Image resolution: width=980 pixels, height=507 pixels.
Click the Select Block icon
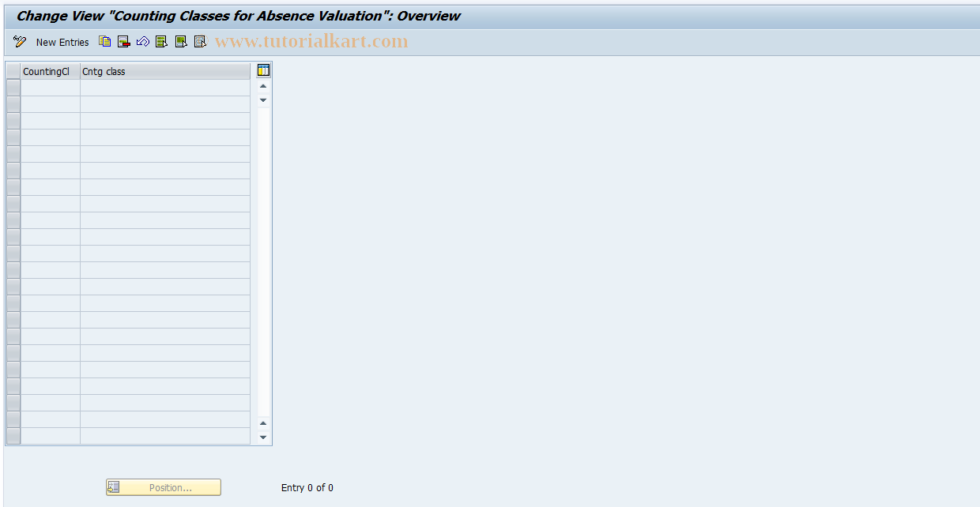[x=181, y=42]
